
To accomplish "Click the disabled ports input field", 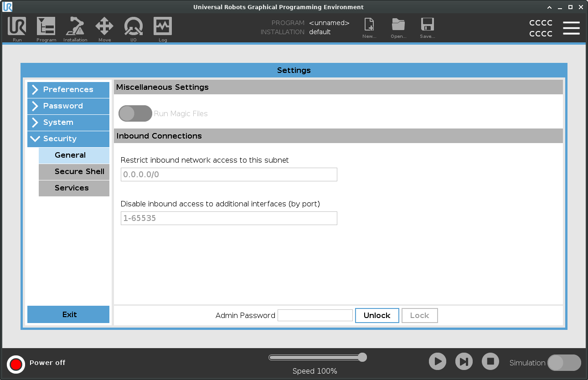I will 229,218.
